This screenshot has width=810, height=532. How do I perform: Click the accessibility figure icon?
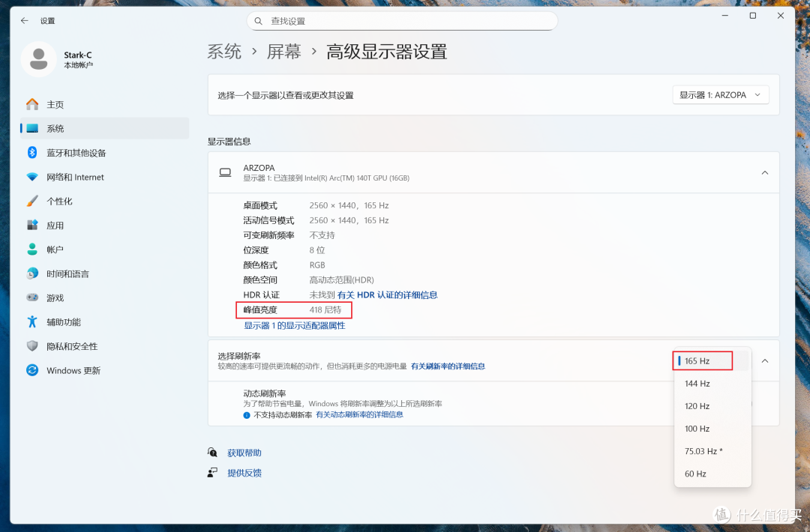pyautogui.click(x=32, y=322)
